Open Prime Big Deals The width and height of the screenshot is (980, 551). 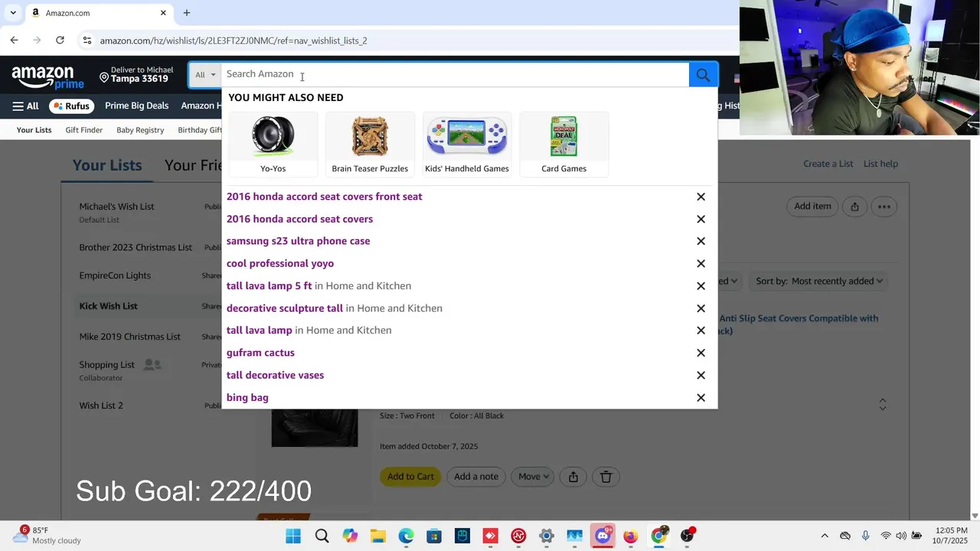136,106
